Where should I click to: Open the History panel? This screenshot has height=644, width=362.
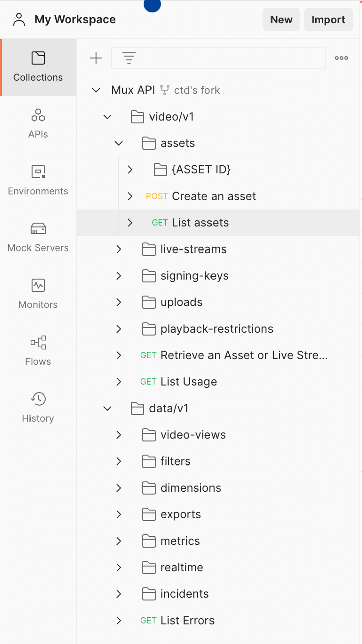click(38, 406)
